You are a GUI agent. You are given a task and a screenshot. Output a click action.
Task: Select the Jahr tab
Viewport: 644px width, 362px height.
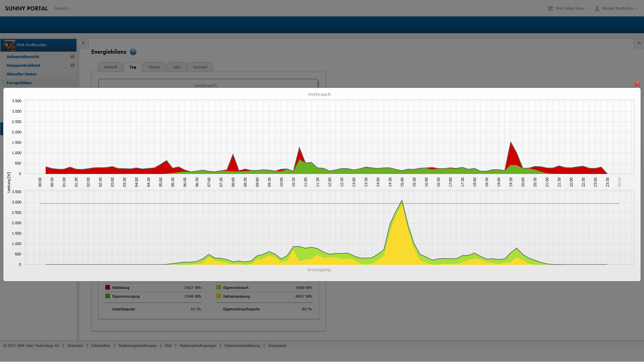[x=176, y=67]
